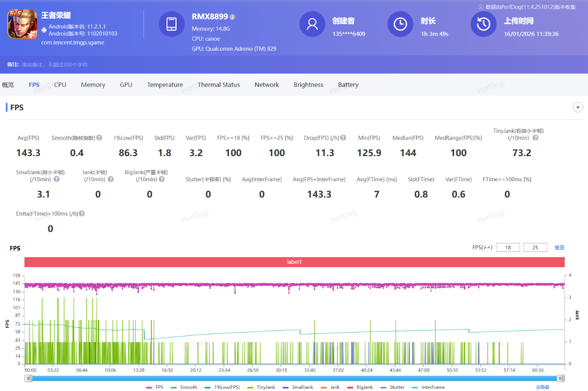Collapse the FPS section with arrow button

(578, 107)
